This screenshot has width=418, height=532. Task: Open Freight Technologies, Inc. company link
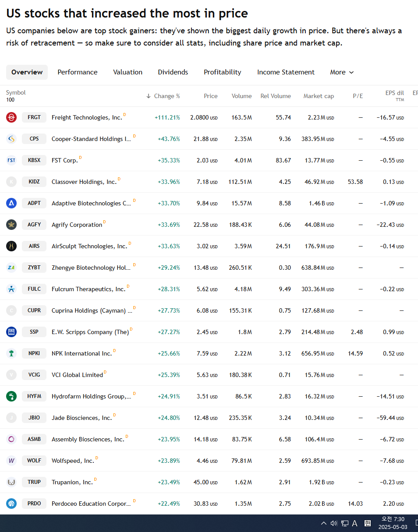[87, 117]
